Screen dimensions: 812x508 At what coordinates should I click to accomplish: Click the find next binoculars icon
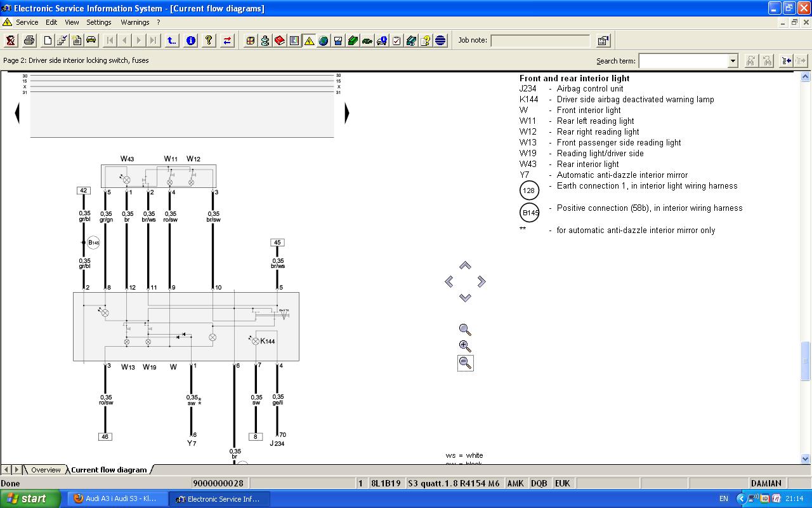coord(751,60)
